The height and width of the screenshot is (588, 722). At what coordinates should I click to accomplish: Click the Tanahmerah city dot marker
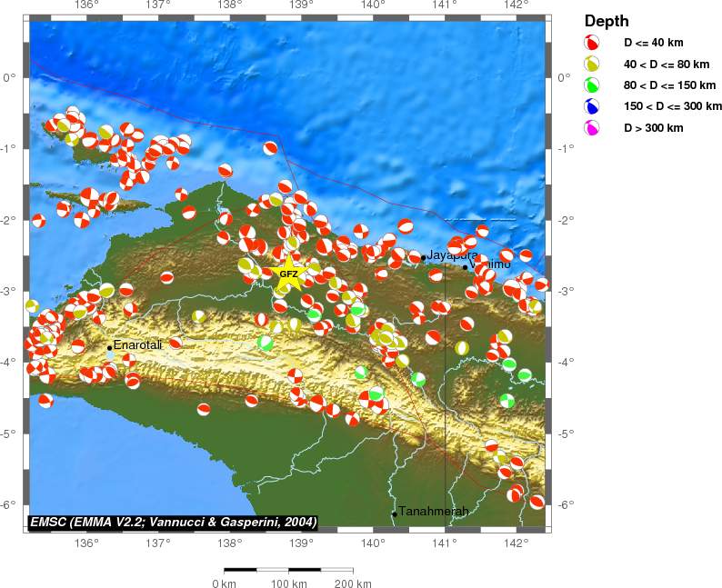point(395,513)
